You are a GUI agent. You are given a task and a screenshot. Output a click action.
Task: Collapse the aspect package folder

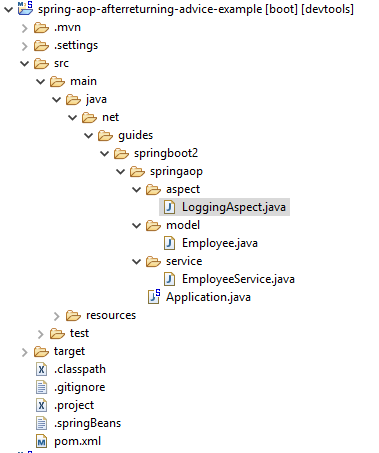[x=136, y=189]
